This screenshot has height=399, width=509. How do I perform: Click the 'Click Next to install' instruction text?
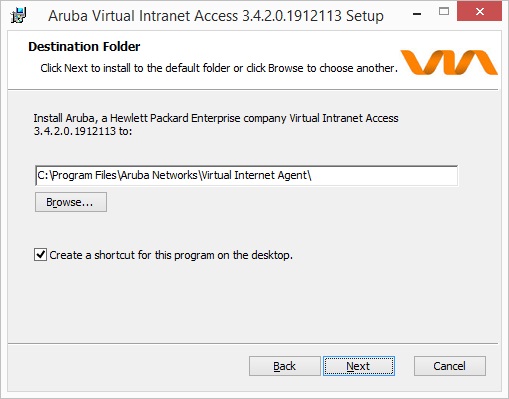click(219, 68)
